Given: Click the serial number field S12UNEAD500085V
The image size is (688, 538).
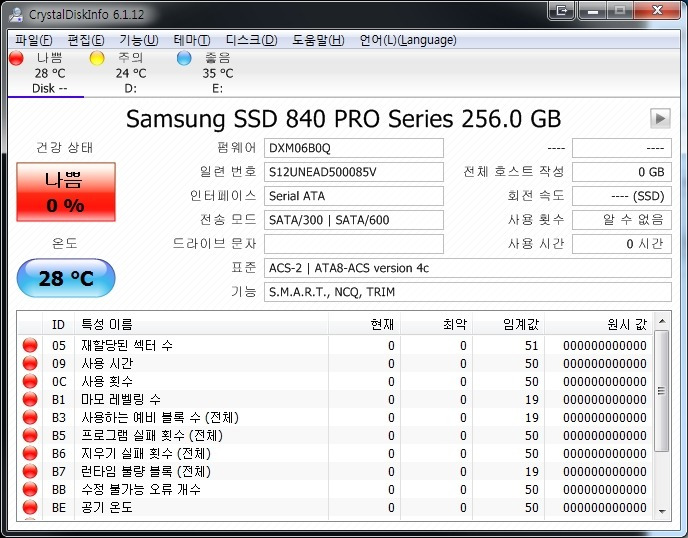Looking at the screenshot, I should (x=354, y=172).
